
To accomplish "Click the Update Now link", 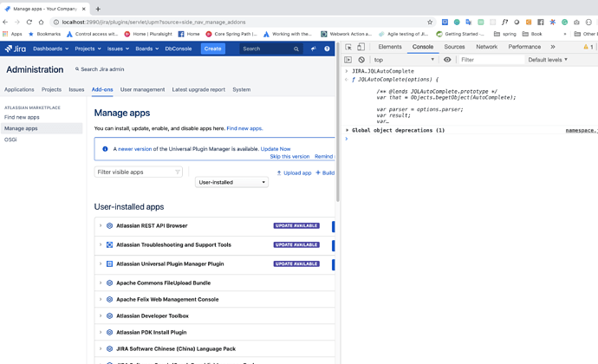I will click(x=276, y=149).
